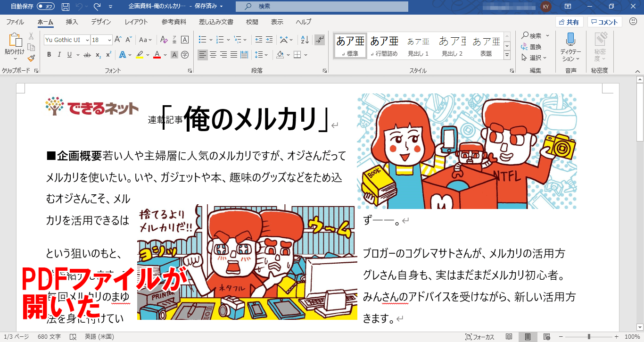Open the ファイル tab

[x=15, y=22]
